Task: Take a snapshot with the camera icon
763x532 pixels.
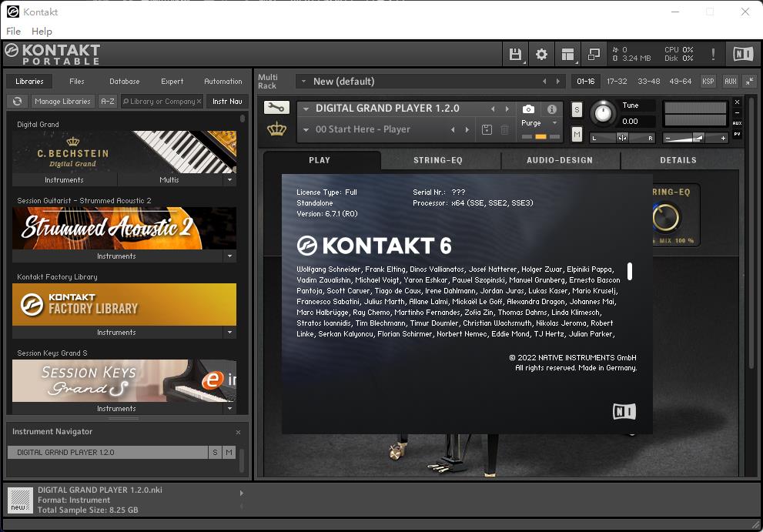Action: coord(528,109)
